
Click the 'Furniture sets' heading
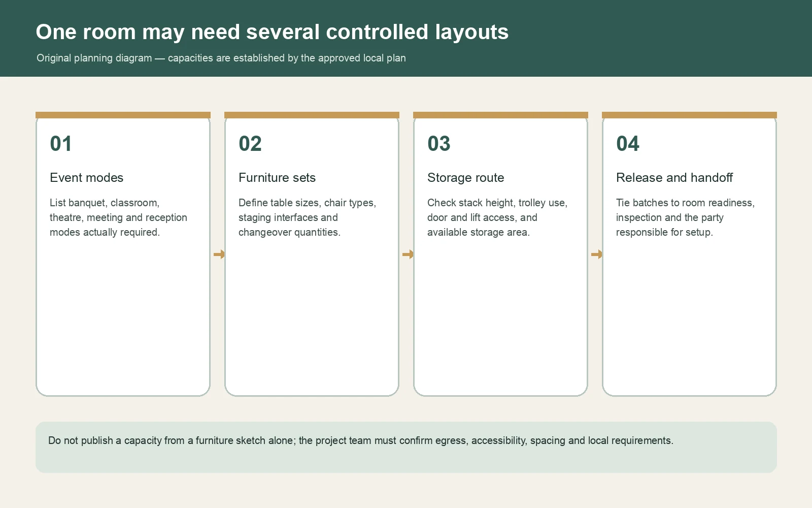277,178
